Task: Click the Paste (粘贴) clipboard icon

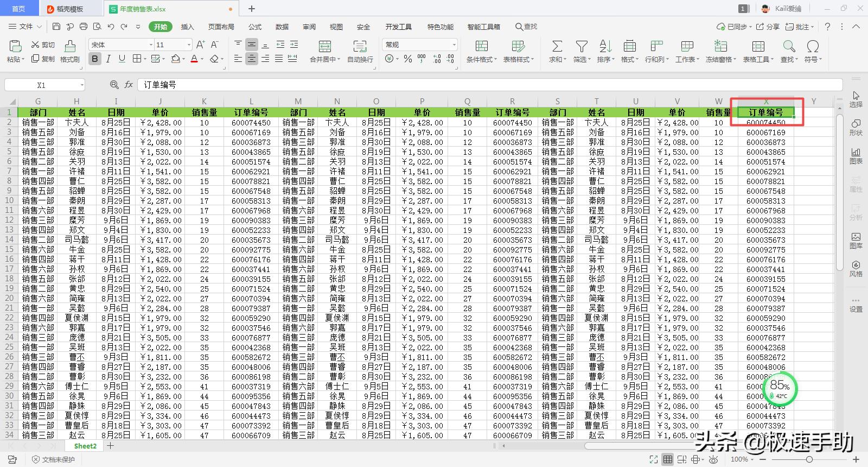Action: (15, 47)
